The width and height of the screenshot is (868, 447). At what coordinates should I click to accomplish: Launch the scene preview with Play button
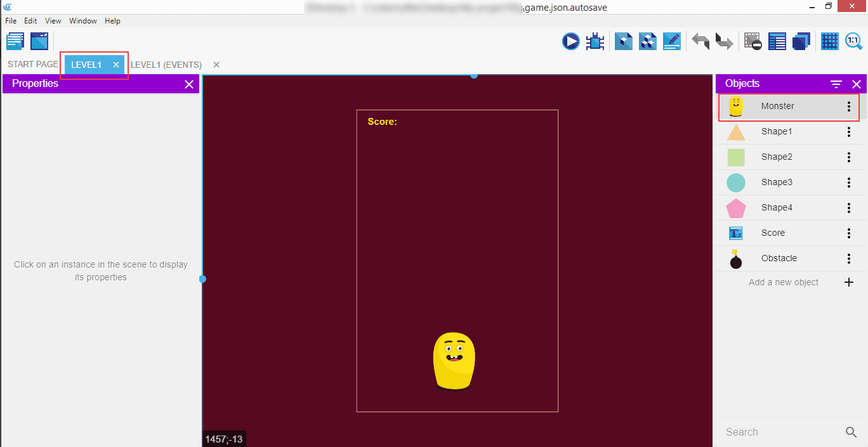click(570, 42)
